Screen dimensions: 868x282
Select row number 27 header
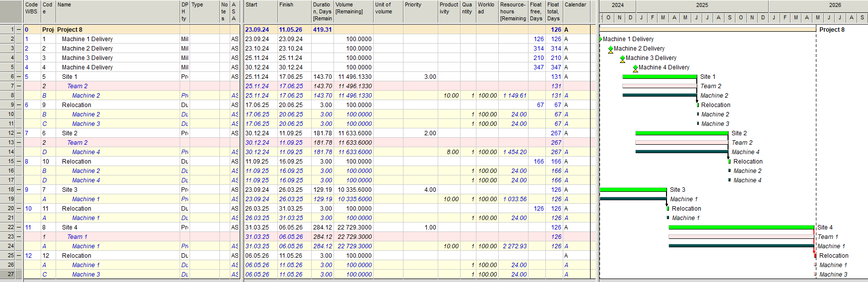(x=7, y=275)
